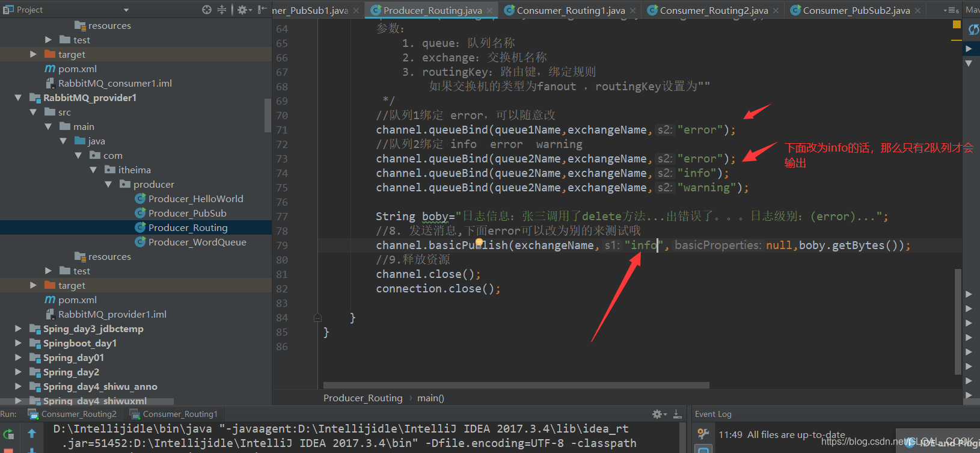
Task: Select the Producer_Routing class in the tree
Action: (x=188, y=227)
